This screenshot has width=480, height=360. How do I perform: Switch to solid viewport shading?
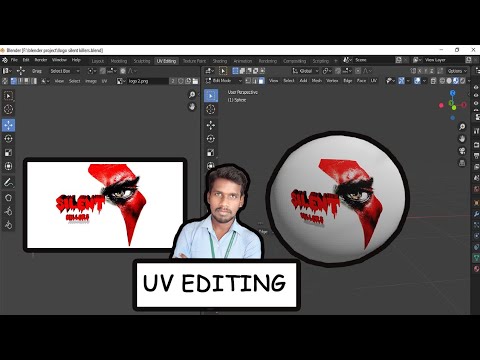[449, 81]
